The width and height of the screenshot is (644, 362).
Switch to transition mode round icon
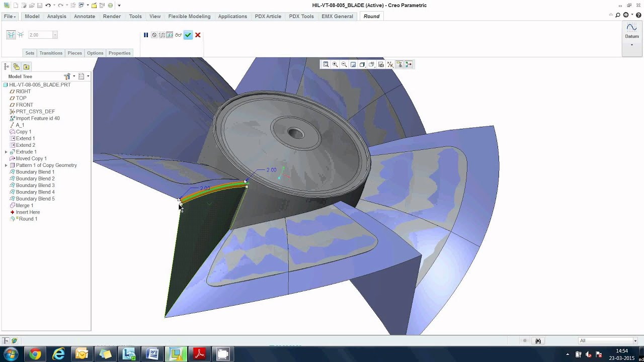(x=21, y=35)
